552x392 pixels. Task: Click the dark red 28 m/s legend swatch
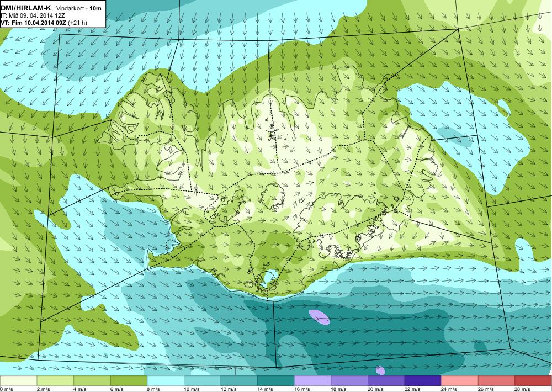[533, 381]
